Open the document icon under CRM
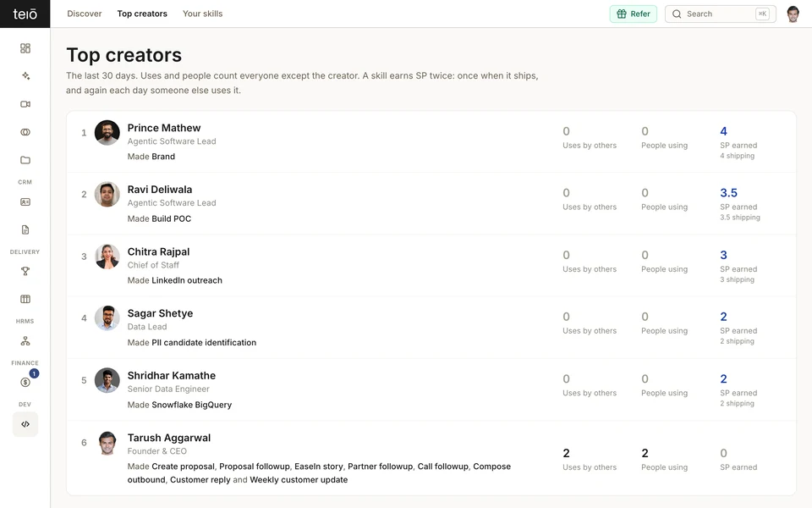This screenshot has height=508, width=812. (x=25, y=229)
